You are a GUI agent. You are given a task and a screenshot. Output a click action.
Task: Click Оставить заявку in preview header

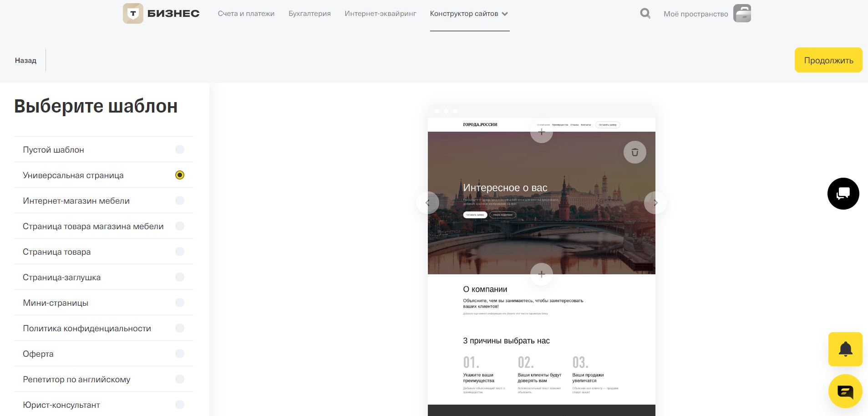point(608,124)
